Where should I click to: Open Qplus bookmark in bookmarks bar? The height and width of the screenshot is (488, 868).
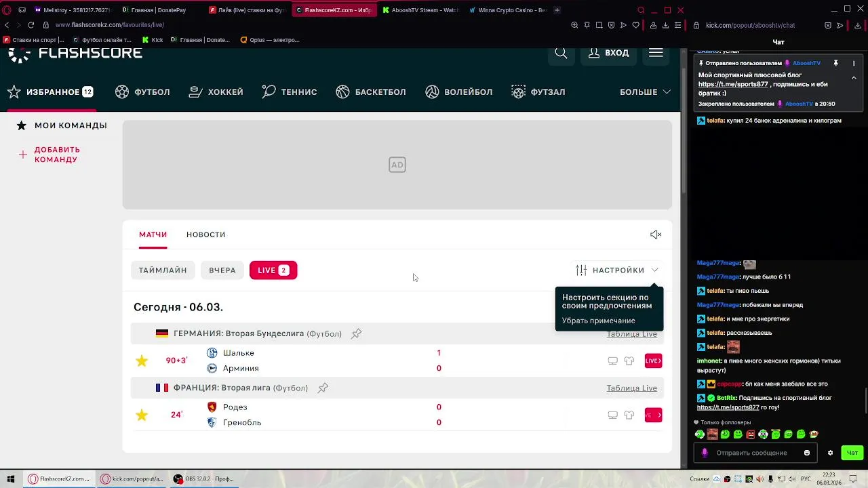pyautogui.click(x=270, y=40)
